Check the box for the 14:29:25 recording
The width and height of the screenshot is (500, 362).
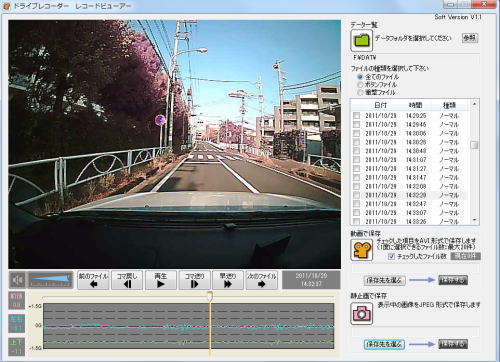pyautogui.click(x=356, y=115)
